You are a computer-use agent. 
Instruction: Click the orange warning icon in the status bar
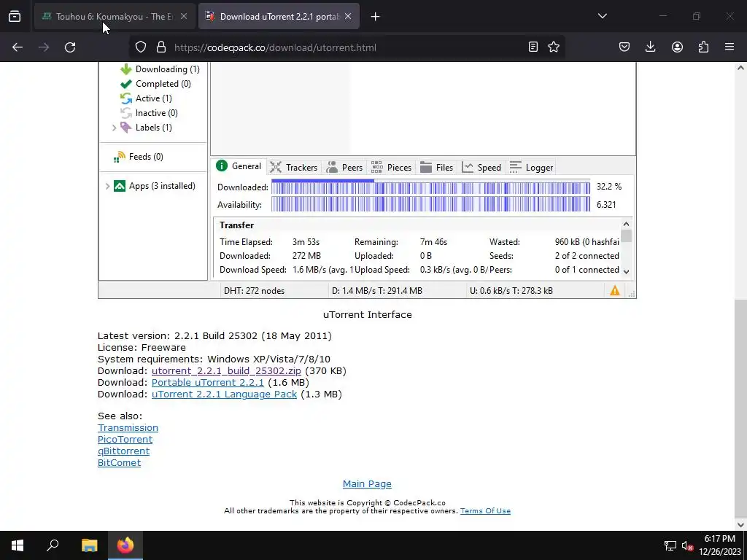(615, 290)
